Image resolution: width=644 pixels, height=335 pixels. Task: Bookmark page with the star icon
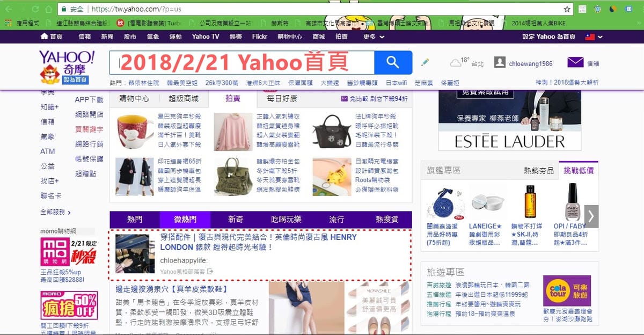pos(567,9)
